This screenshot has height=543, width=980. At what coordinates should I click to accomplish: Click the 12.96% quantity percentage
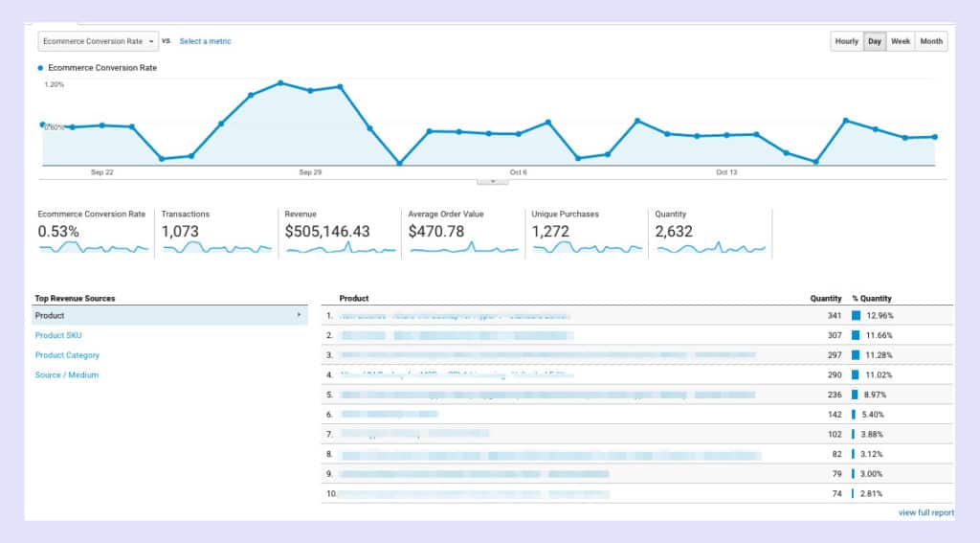880,316
